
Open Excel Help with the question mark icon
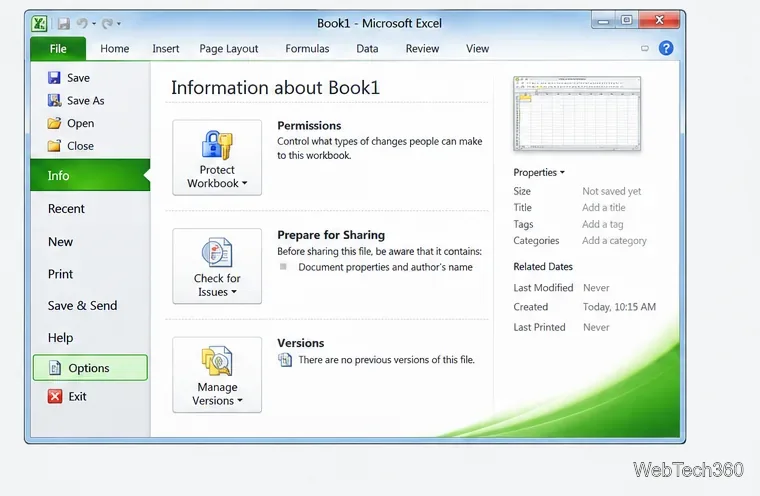click(x=666, y=48)
